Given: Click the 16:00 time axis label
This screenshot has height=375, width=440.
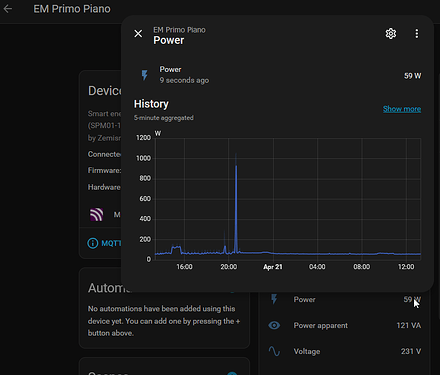Looking at the screenshot, I should [184, 267].
